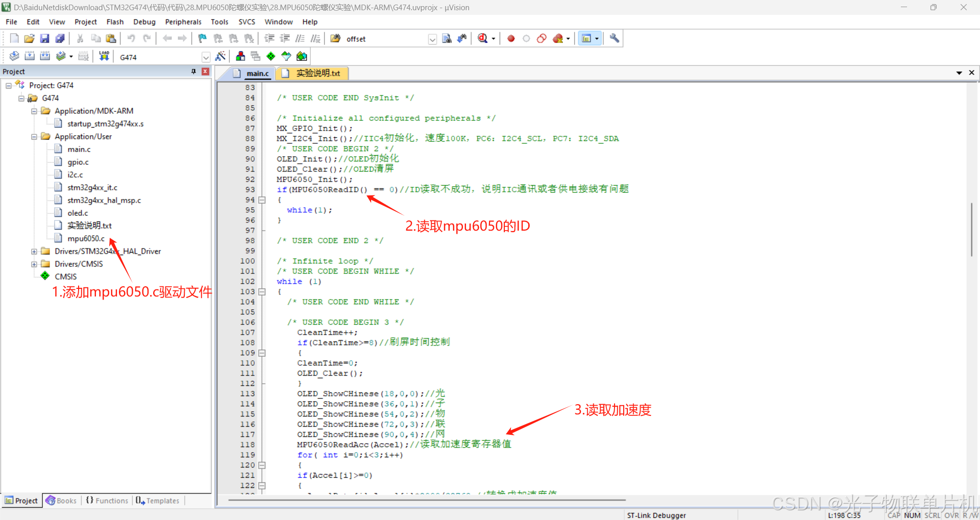Viewport: 980px width, 520px height.
Task: Click the Paste icon
Action: pyautogui.click(x=111, y=38)
